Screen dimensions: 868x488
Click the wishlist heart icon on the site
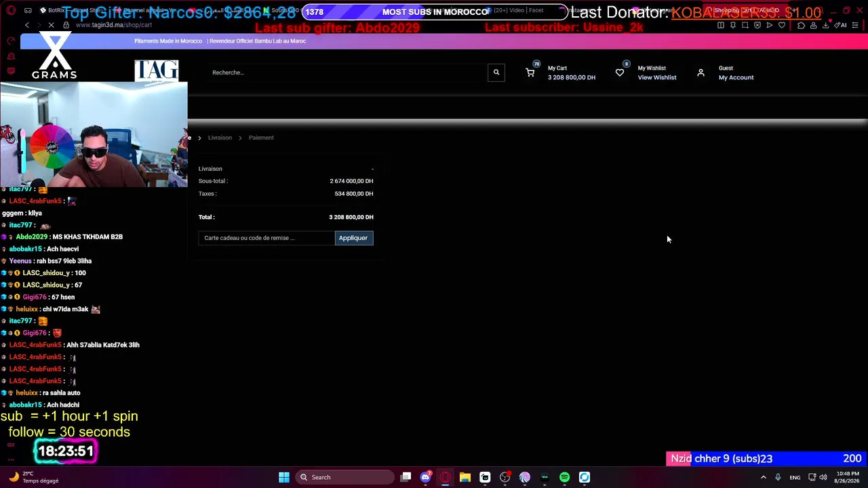point(620,73)
